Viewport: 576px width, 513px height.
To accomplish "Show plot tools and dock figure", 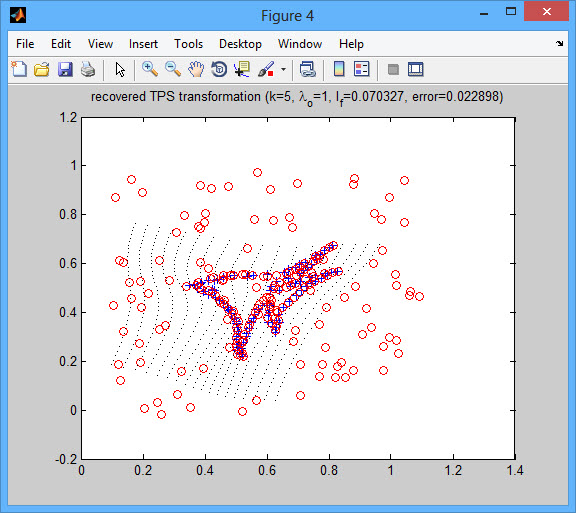I will [416, 69].
